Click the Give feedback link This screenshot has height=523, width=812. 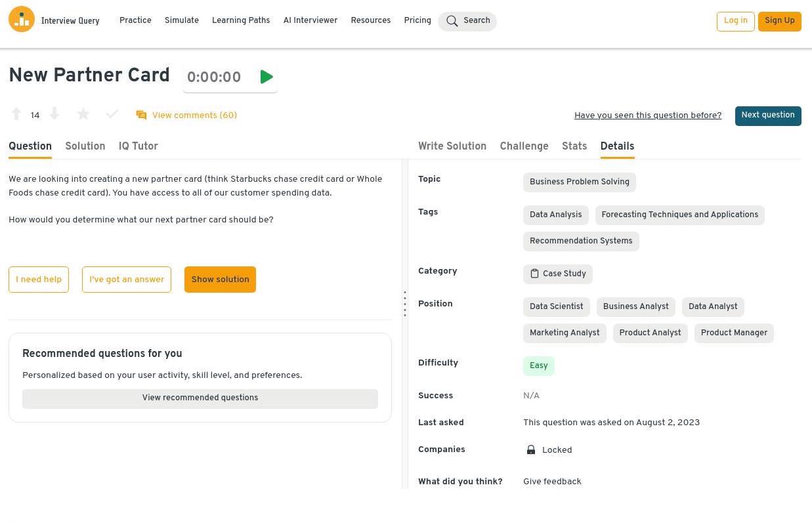pyautogui.click(x=552, y=482)
